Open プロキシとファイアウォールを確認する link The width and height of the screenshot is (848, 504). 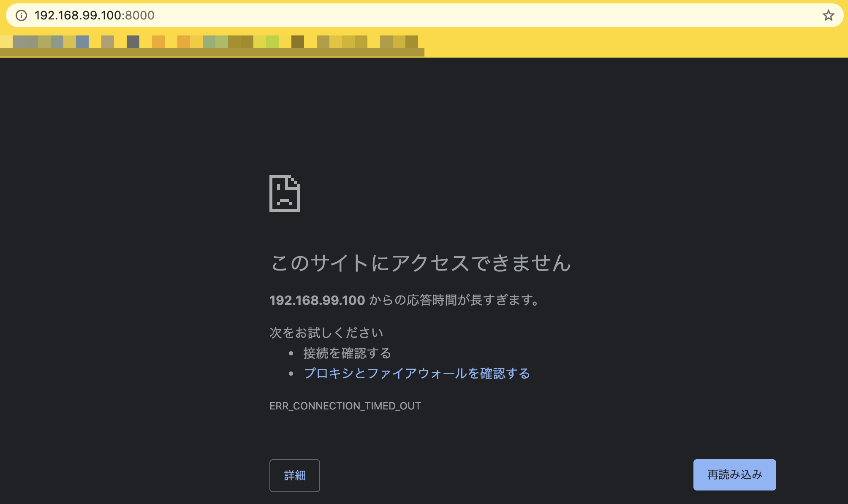416,373
